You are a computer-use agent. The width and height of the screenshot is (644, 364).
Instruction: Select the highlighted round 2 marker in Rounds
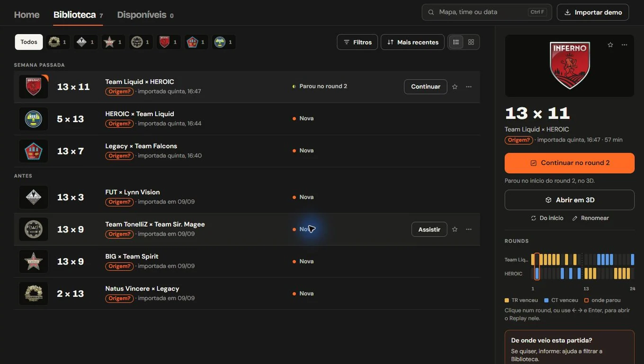pyautogui.click(x=537, y=266)
